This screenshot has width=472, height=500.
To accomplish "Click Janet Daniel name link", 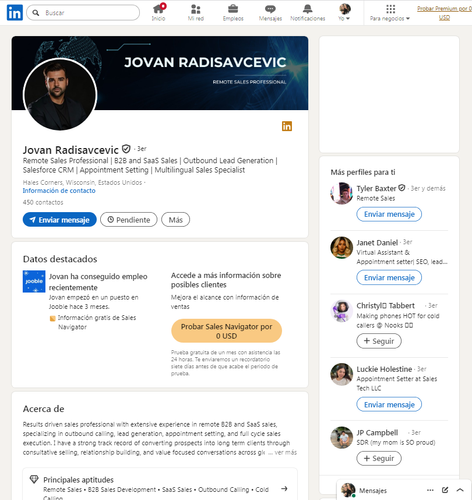I will [377, 242].
